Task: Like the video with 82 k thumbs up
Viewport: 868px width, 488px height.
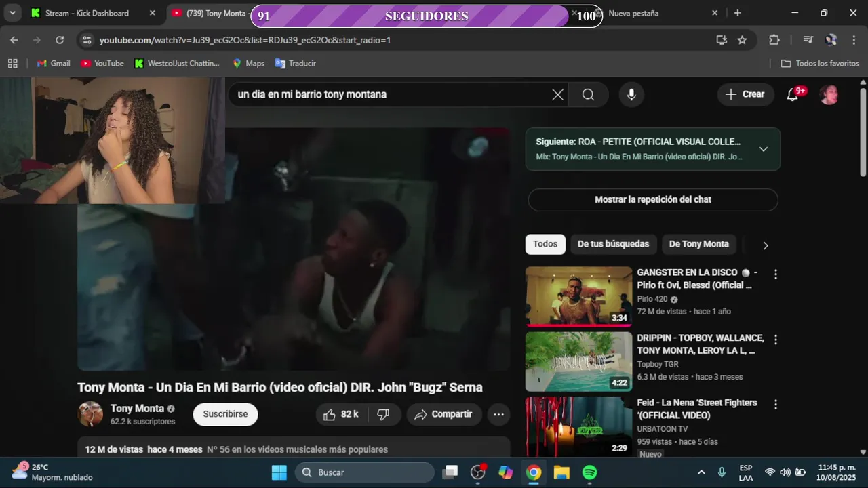Action: click(341, 414)
